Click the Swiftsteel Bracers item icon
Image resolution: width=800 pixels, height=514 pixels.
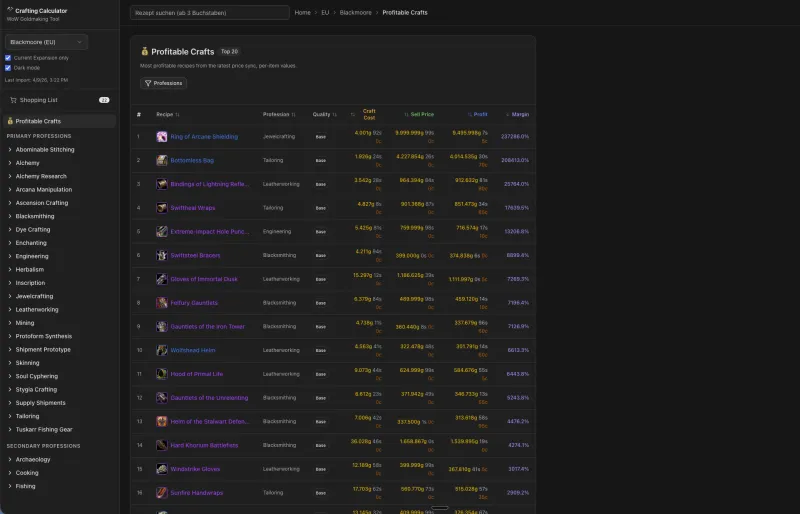[x=162, y=255]
